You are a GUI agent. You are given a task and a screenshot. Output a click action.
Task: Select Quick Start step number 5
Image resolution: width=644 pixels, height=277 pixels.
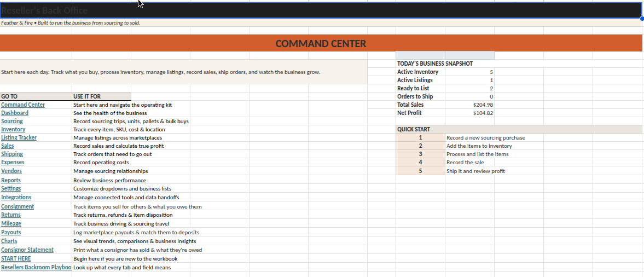pyautogui.click(x=421, y=171)
